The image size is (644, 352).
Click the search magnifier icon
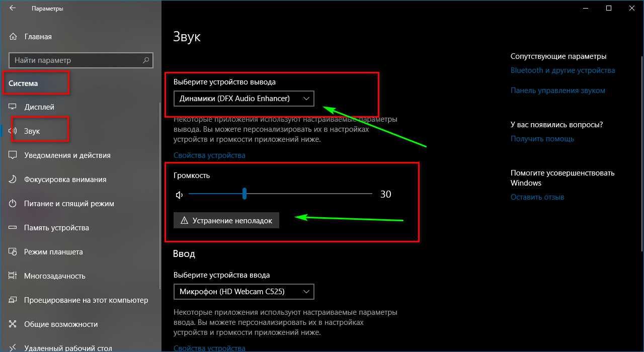[146, 60]
